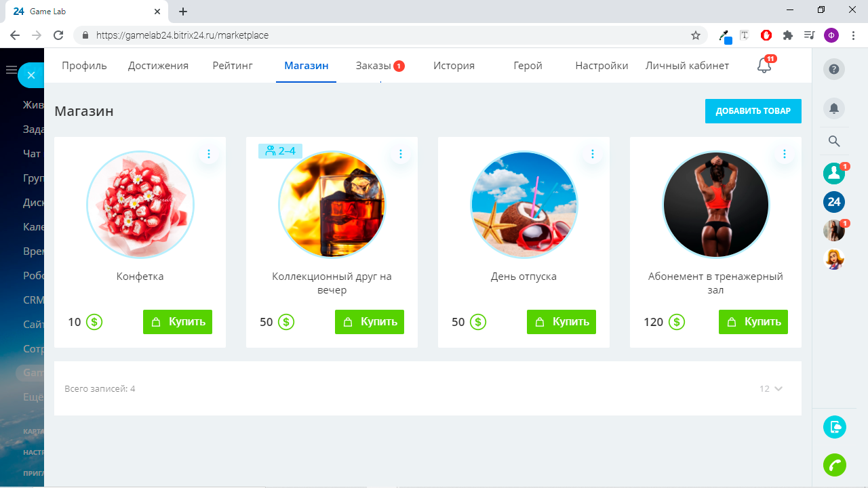This screenshot has width=868, height=488.
Task: Switch to the Профиль tab
Action: click(85, 66)
